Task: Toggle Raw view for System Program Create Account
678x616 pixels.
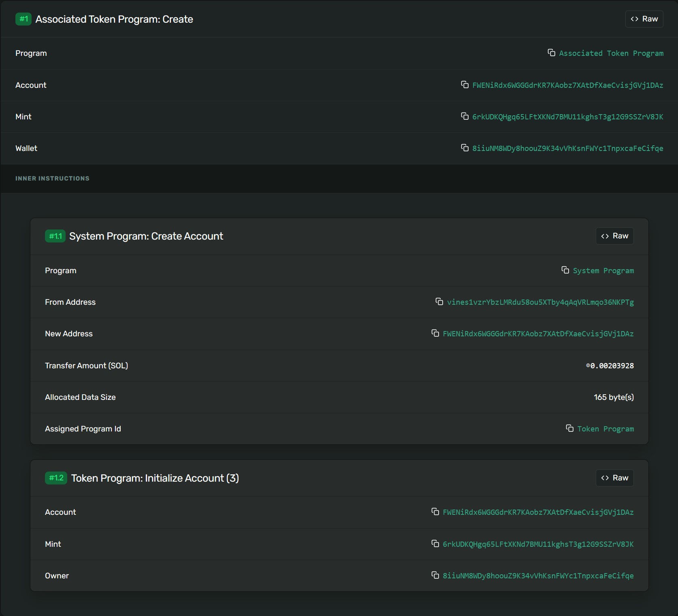Action: (x=614, y=236)
